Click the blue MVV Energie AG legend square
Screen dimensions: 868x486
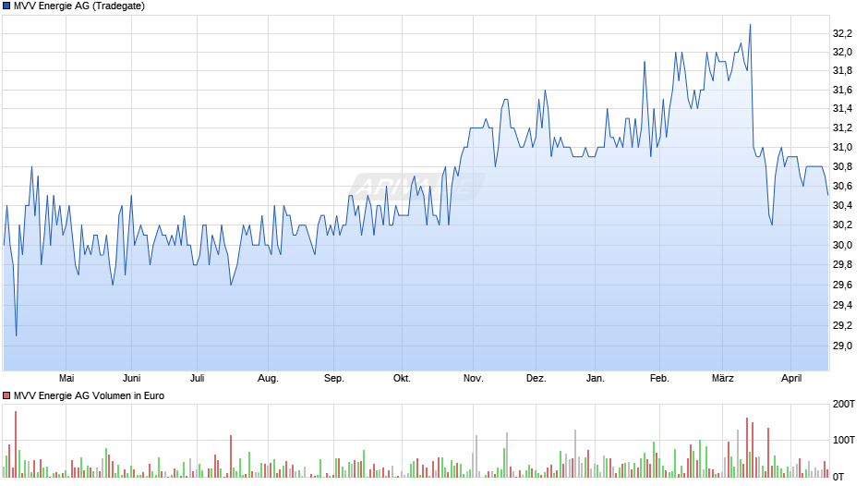(6, 6)
